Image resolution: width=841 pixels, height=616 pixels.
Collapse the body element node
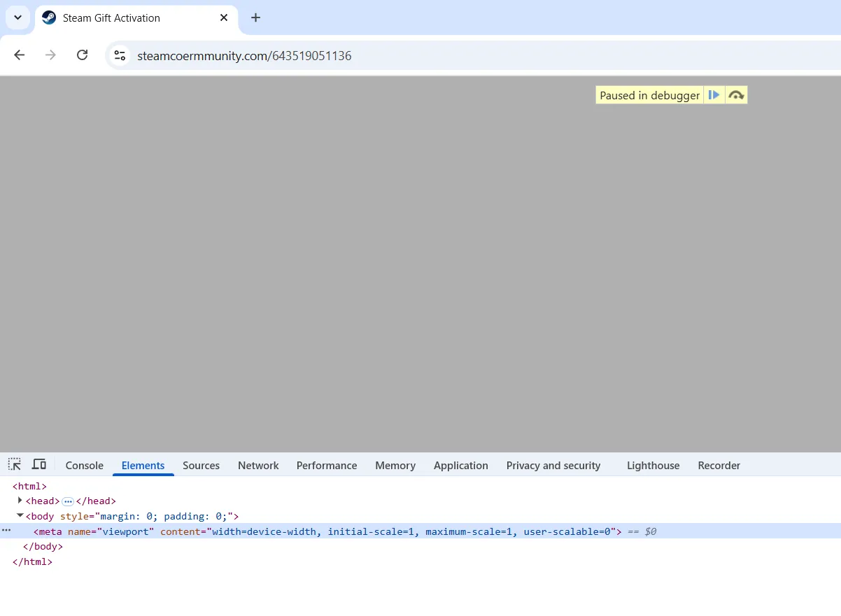coord(20,515)
